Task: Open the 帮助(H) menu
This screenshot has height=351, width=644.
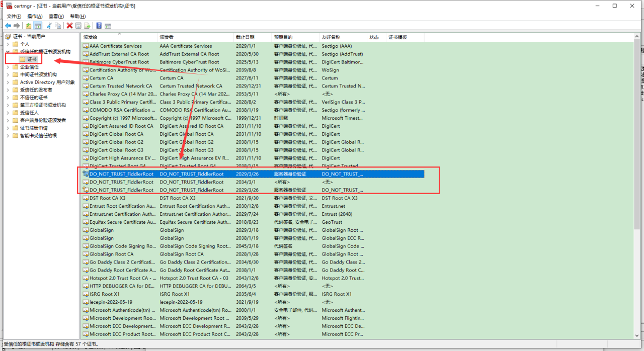Action: (x=78, y=16)
